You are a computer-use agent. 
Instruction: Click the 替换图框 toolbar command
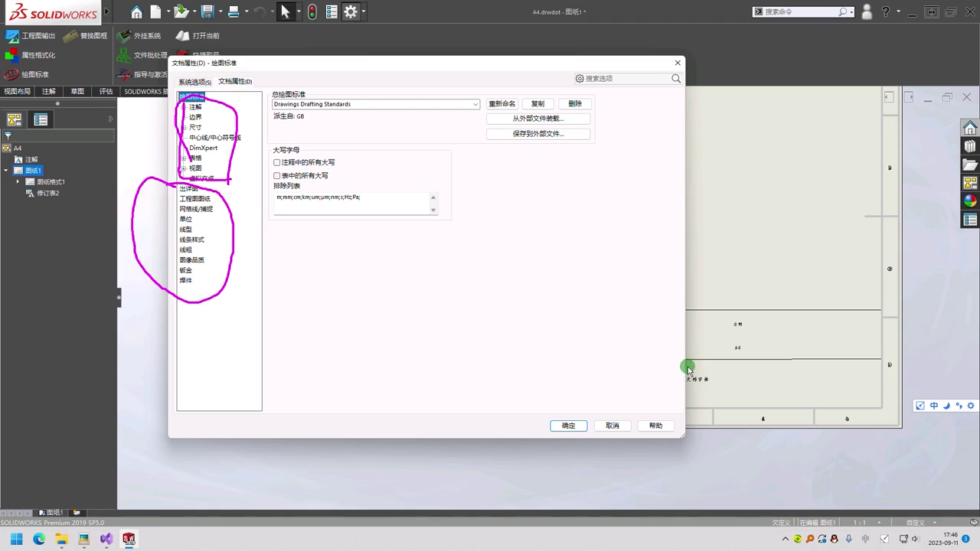point(86,36)
